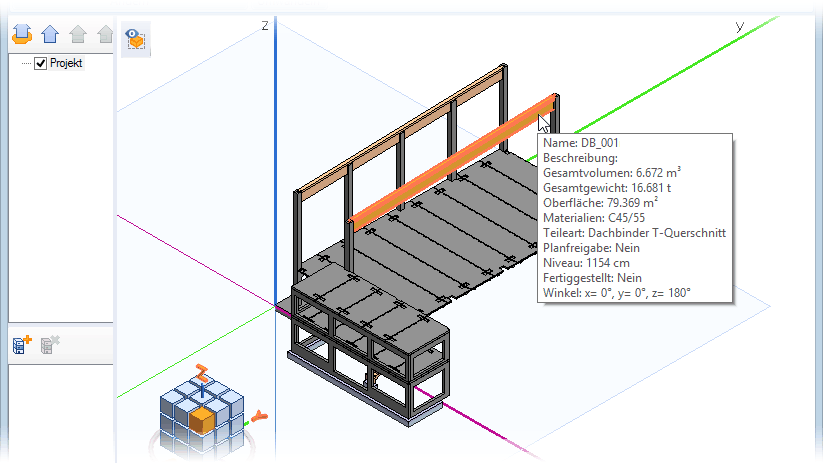Click the orange face of navigation cube

pos(202,421)
